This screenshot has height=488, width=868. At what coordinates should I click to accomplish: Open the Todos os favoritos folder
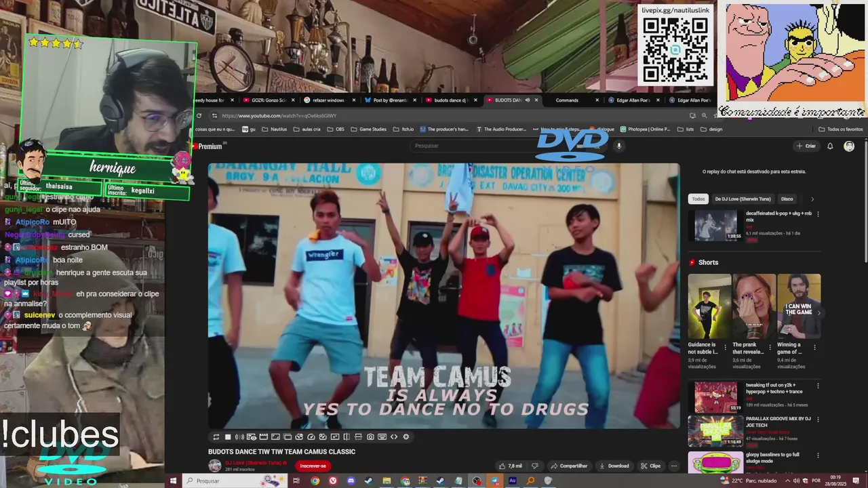(841, 129)
